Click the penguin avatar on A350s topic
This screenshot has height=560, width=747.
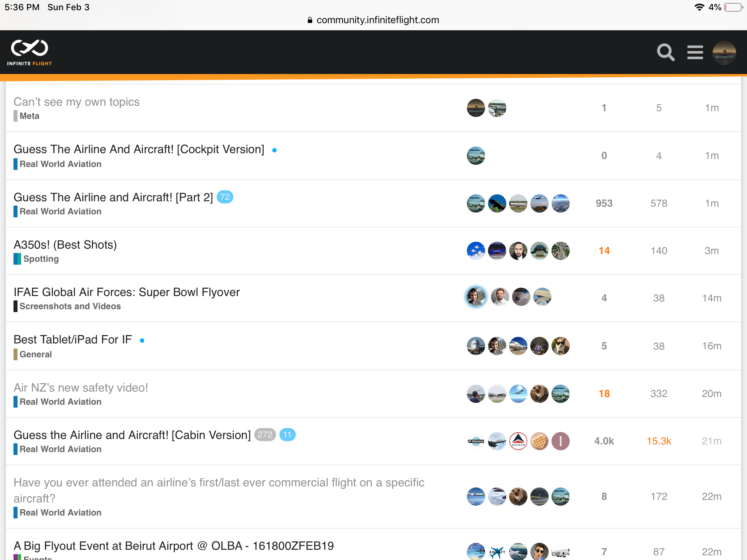[x=539, y=251]
